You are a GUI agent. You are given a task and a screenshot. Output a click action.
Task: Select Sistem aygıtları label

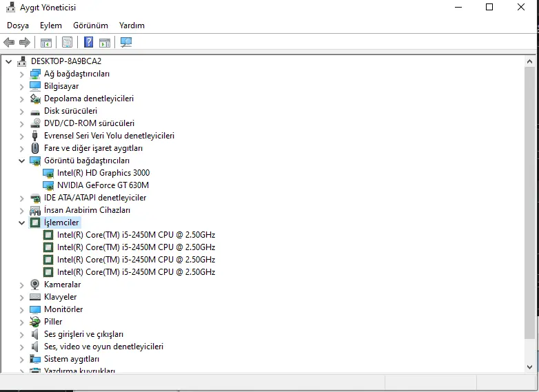[72, 359]
